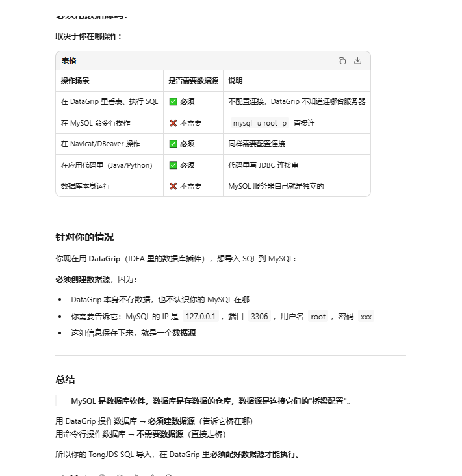Viewport: 462px width, 476px height.
Task: Click 不需要 in the MySQL 命令行 row
Action: 185,123
